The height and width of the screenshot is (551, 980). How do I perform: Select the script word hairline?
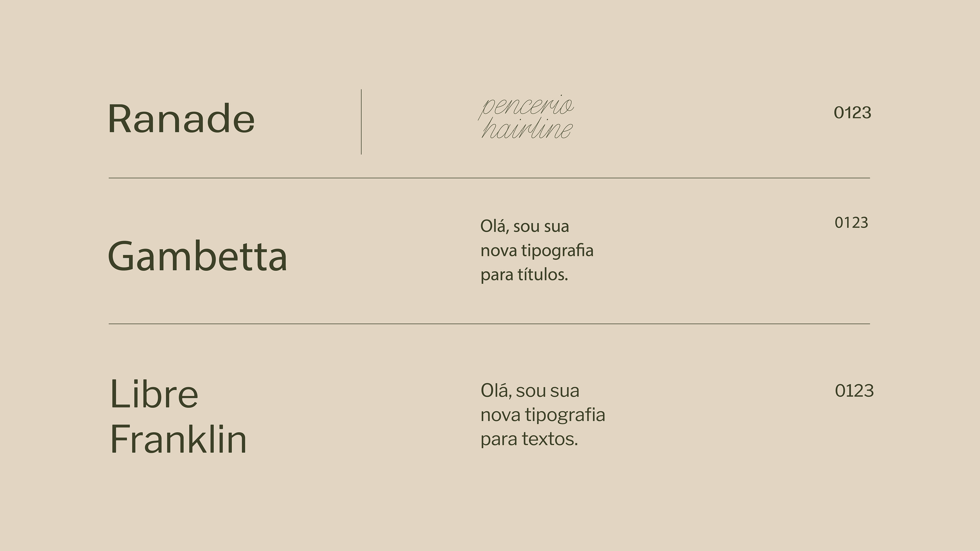(527, 129)
